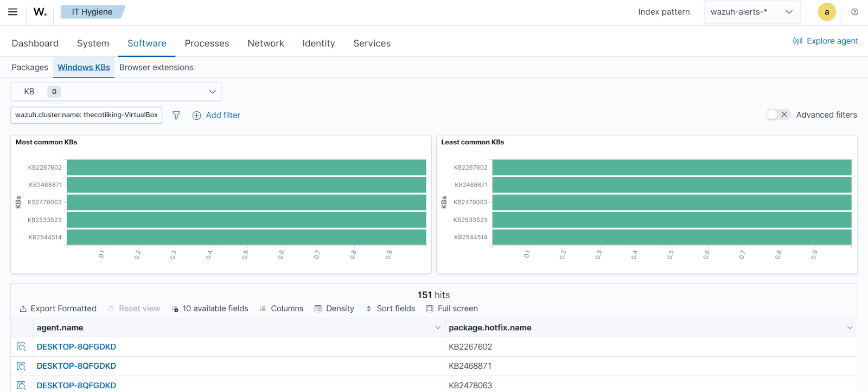Click the Wazuh logo icon

coord(40,12)
